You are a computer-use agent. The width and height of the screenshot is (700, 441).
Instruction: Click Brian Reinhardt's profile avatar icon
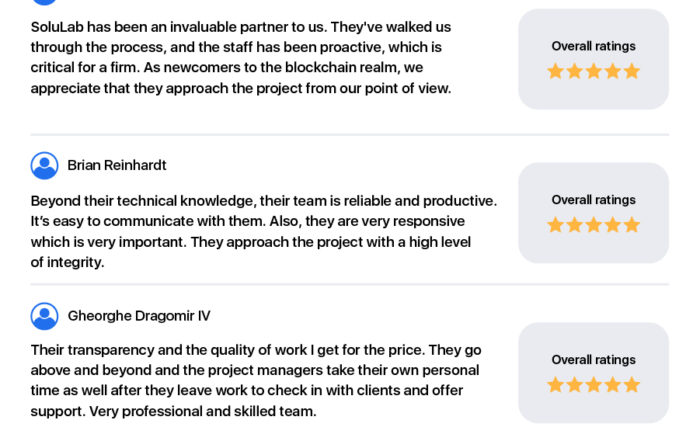(x=44, y=165)
